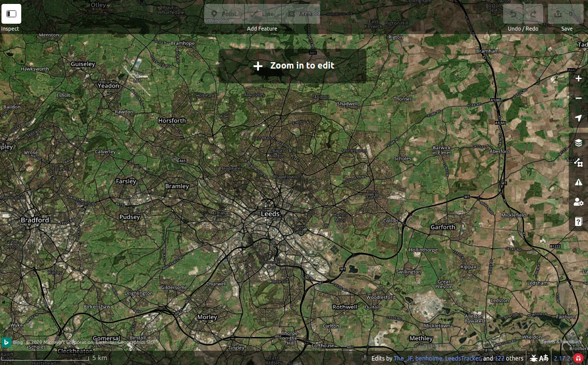Screen dimensions: 588x365
Task: Click the Horsforth label on map
Action: (172, 120)
